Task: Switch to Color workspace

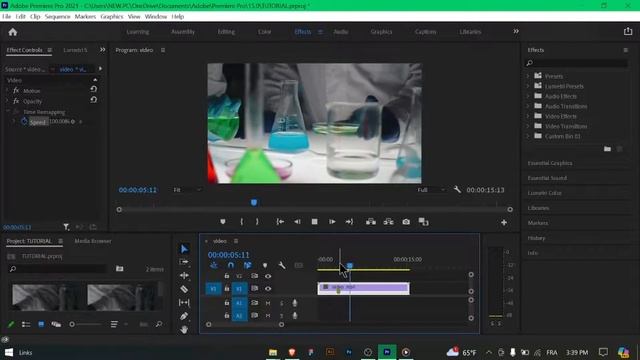Action: tap(264, 31)
